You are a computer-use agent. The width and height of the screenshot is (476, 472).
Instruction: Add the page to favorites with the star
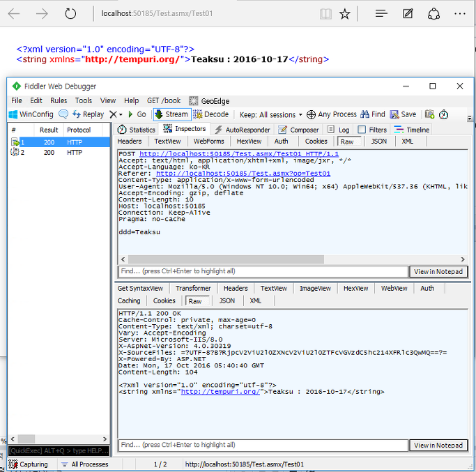click(344, 14)
